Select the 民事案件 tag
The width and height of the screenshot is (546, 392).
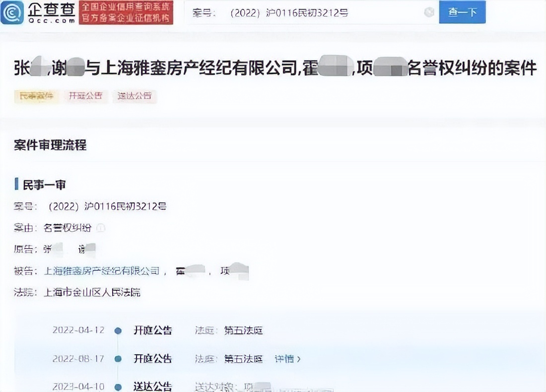pos(36,96)
